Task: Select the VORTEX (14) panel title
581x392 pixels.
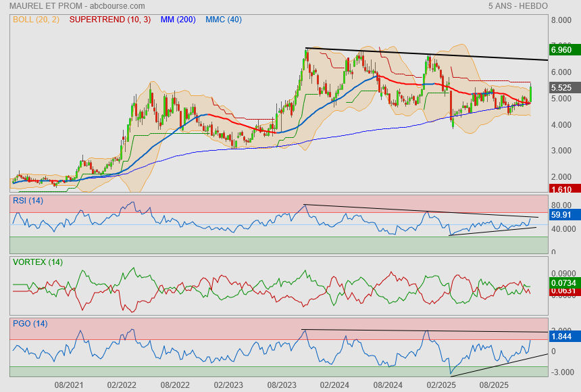Action: pyautogui.click(x=37, y=262)
